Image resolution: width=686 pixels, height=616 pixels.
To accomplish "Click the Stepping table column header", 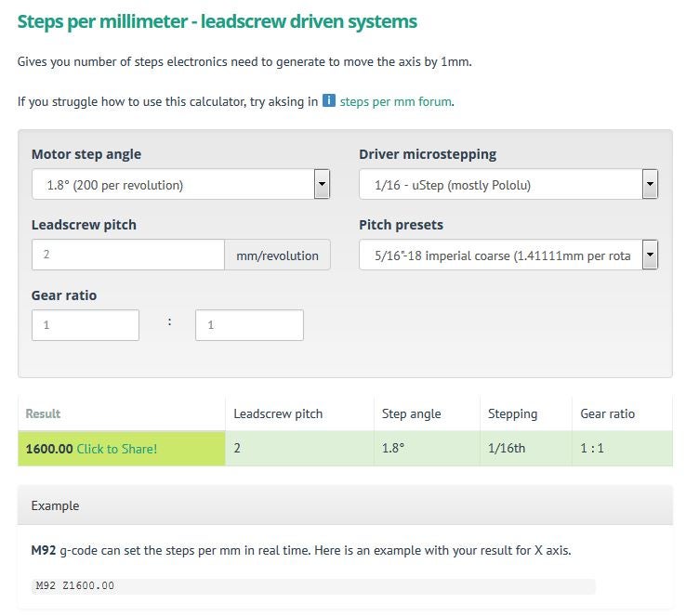I will tap(512, 413).
